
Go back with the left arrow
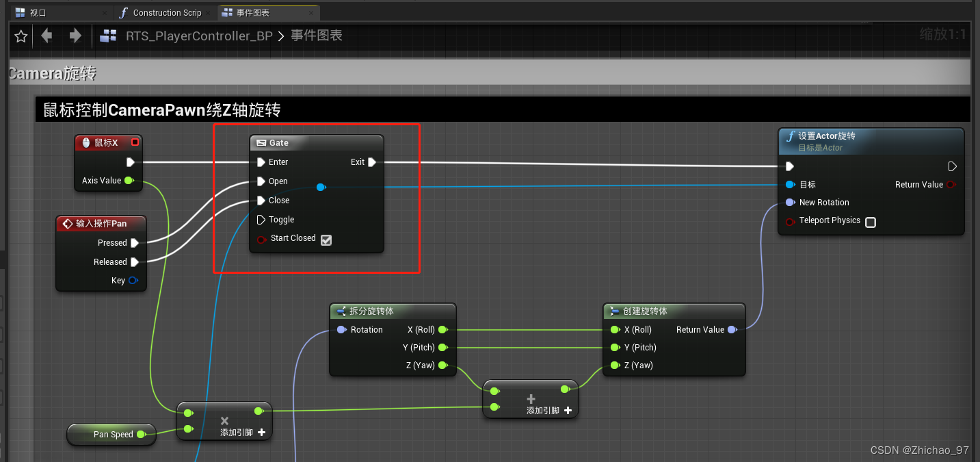(x=47, y=36)
